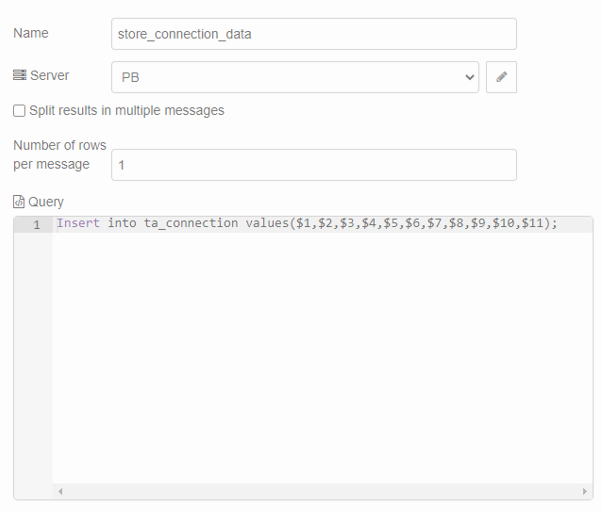Click the 'Server' label text
Image resolution: width=602 pixels, height=513 pixels.
coord(50,76)
